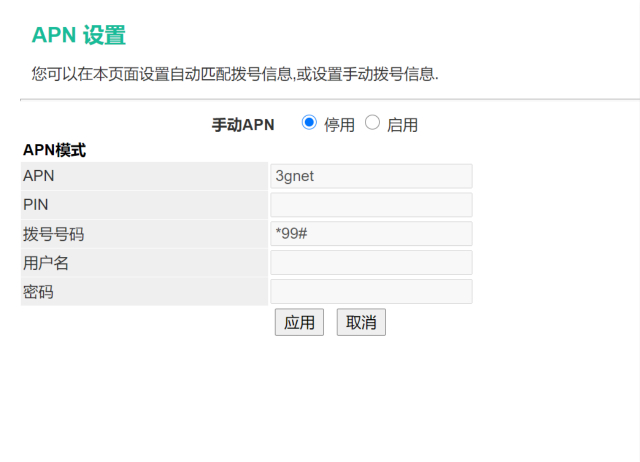
Task: Focus the APN input field containing 3gnet
Action: [371, 176]
